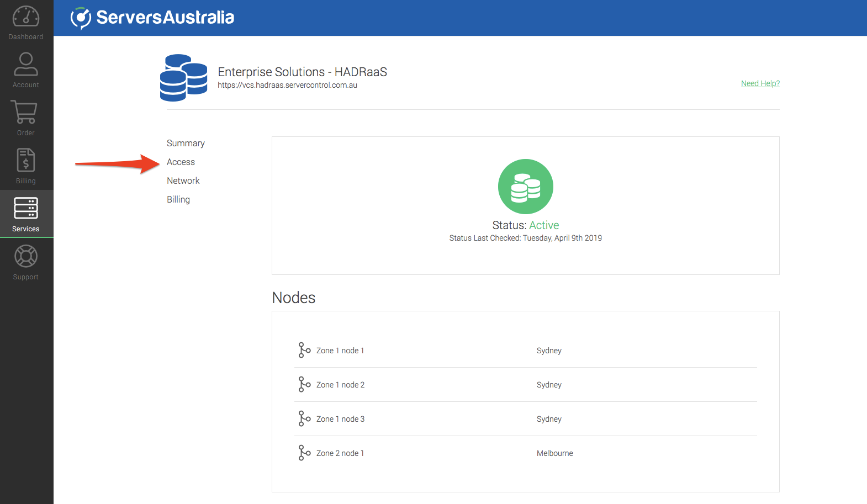
Task: Switch to the Summary section
Action: click(x=186, y=143)
